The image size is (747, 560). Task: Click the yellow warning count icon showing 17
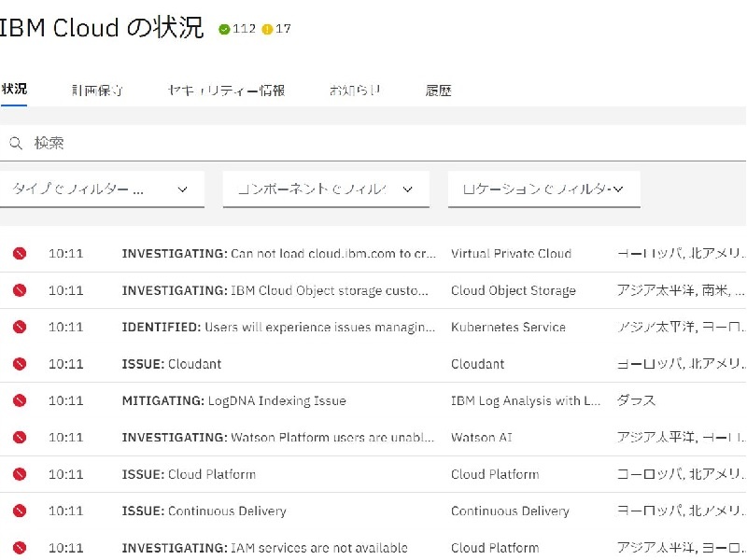coord(267,29)
